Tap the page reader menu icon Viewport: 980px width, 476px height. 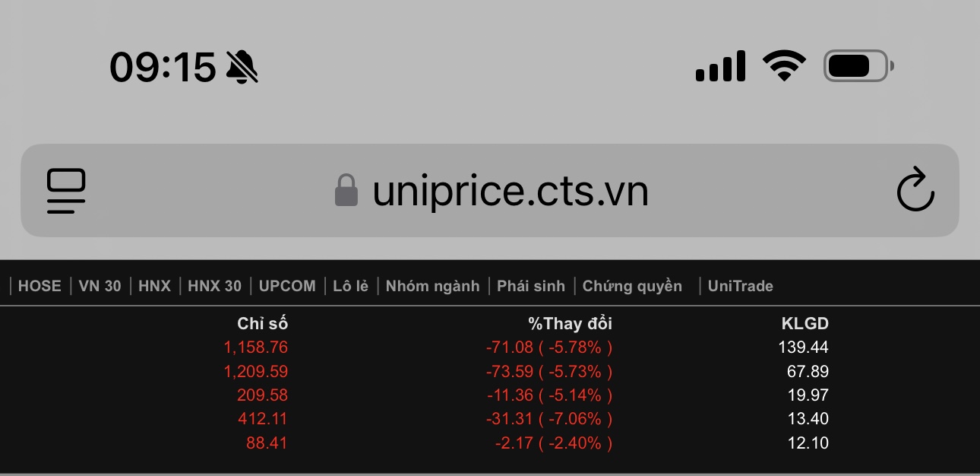tap(66, 191)
